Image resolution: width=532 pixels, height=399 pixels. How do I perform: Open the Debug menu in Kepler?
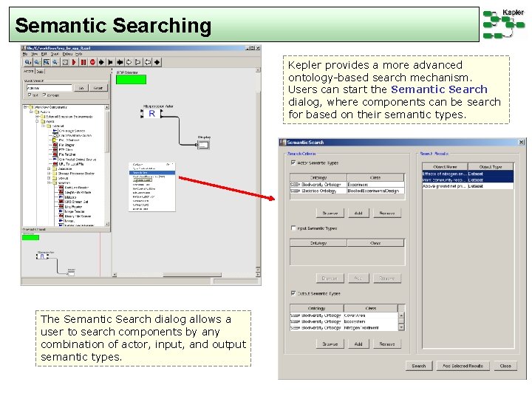67,54
